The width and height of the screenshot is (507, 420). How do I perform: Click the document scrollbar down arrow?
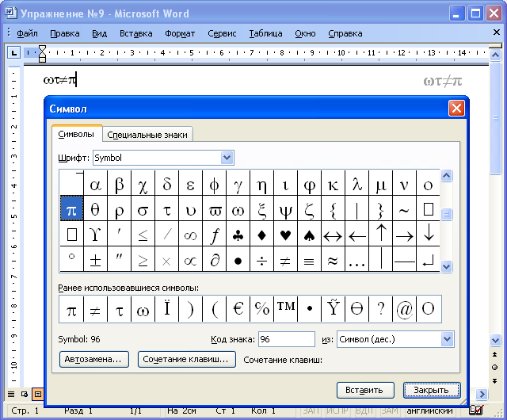pyautogui.click(x=495, y=340)
